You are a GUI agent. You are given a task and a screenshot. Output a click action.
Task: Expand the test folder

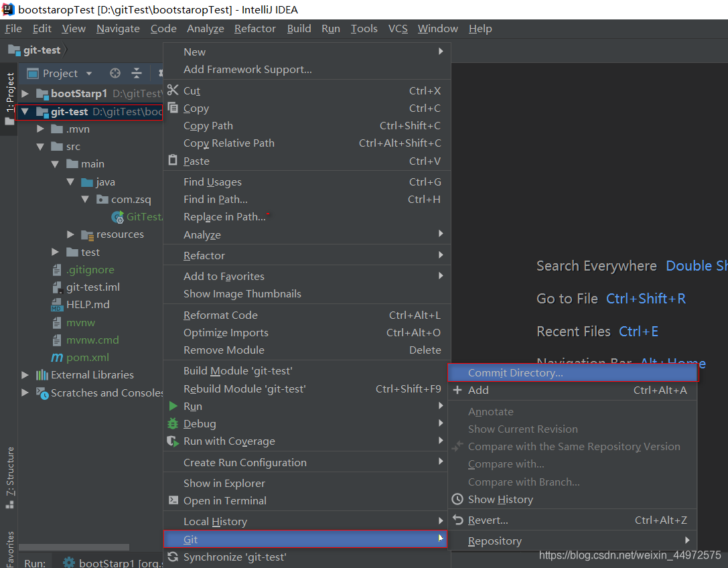(x=55, y=252)
